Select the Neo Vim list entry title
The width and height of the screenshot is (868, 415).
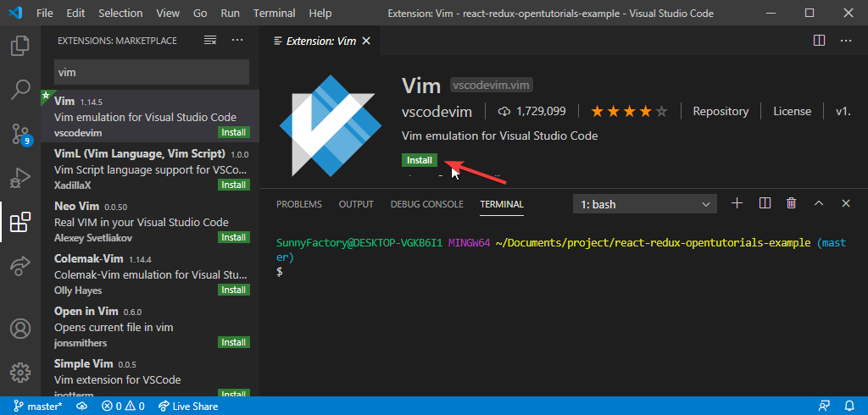click(x=76, y=206)
